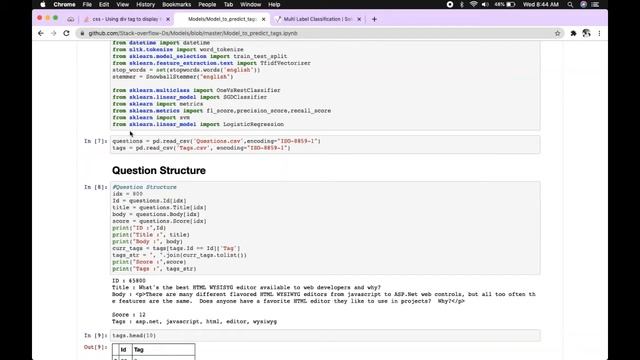Viewport: 640px width, 360px height.
Task: Open the Extensions puzzle icon
Action: pyautogui.click(x=573, y=33)
